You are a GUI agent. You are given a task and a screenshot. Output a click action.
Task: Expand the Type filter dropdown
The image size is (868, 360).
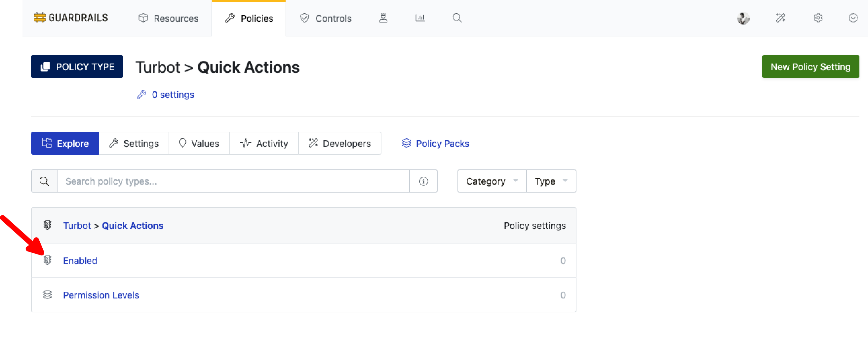[551, 181]
